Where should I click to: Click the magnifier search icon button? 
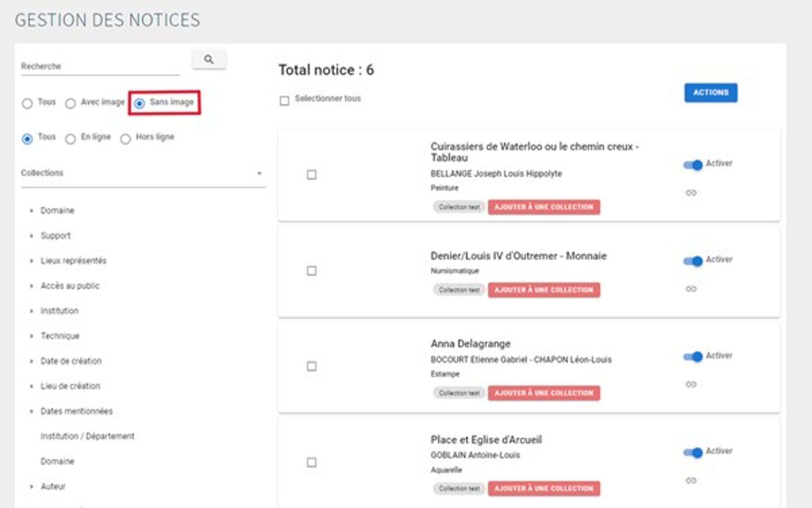[x=209, y=60]
